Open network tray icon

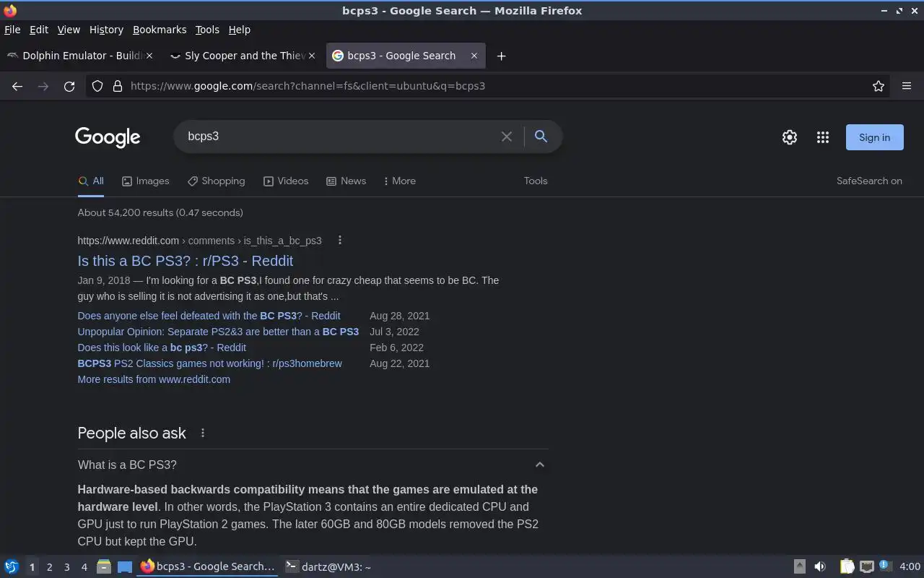point(867,567)
